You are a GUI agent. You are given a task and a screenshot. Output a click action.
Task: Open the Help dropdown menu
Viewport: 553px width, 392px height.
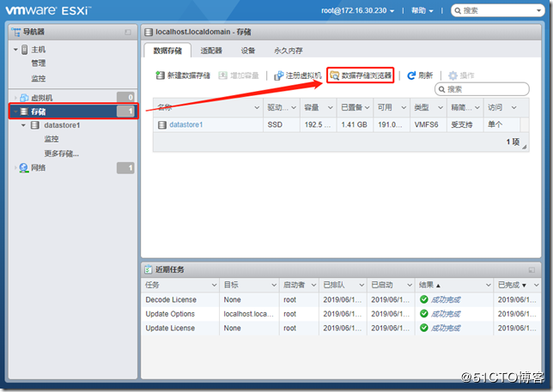422,10
